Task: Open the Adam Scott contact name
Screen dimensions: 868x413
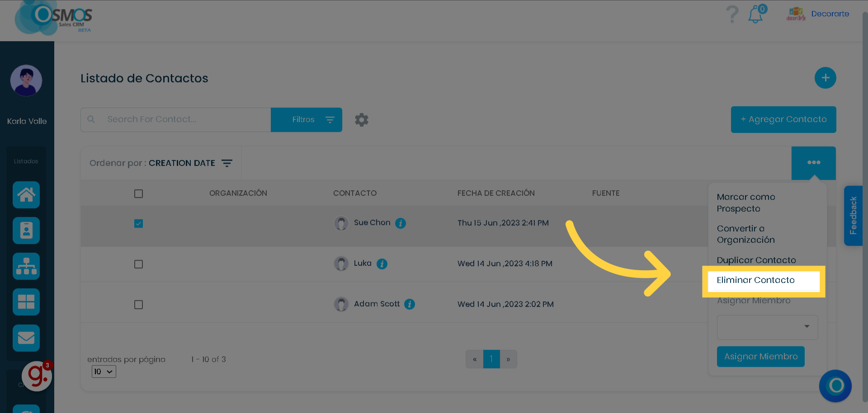Action: click(377, 304)
